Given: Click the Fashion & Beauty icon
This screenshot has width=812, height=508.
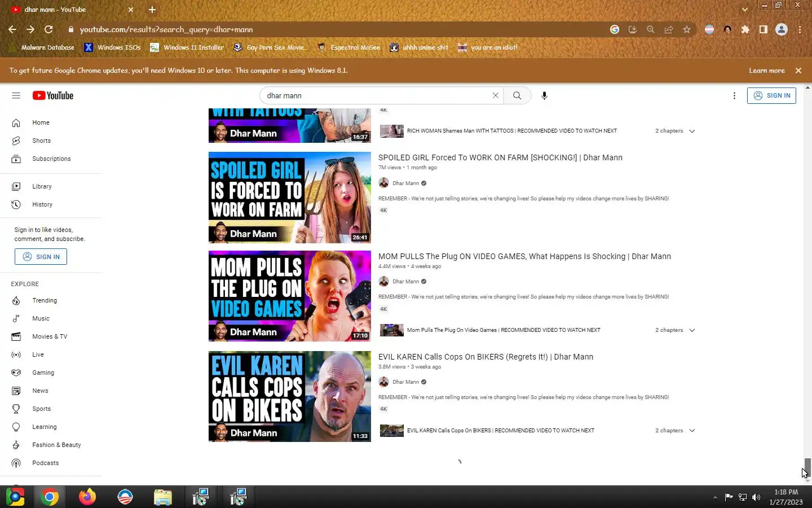Looking at the screenshot, I should click(16, 445).
